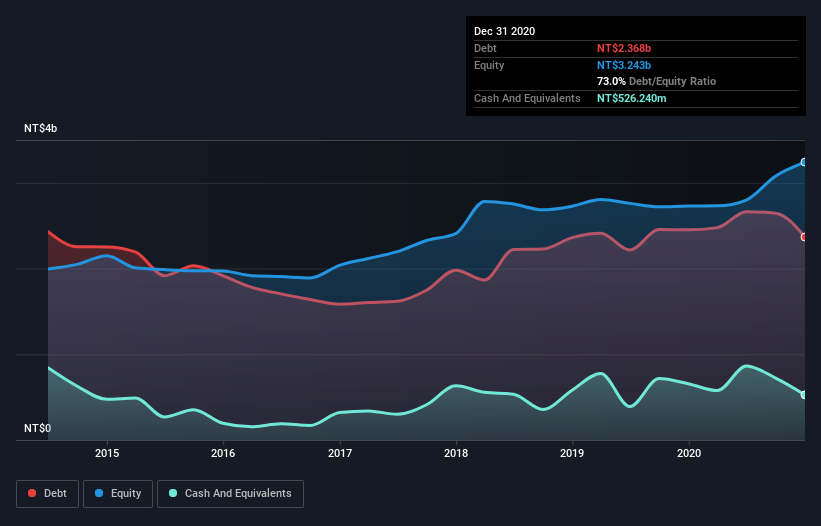Click the Dec 31 2020 tooltip date header
This screenshot has width=821, height=526.
click(504, 31)
